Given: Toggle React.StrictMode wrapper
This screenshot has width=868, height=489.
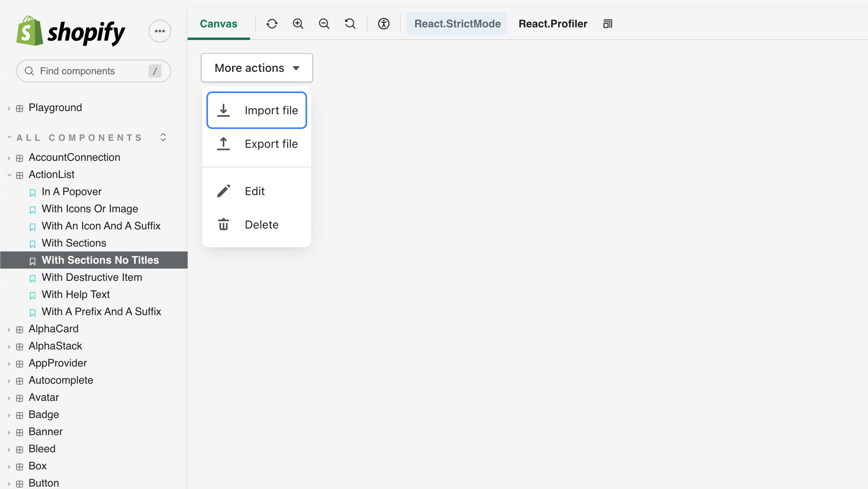Looking at the screenshot, I should coord(457,24).
